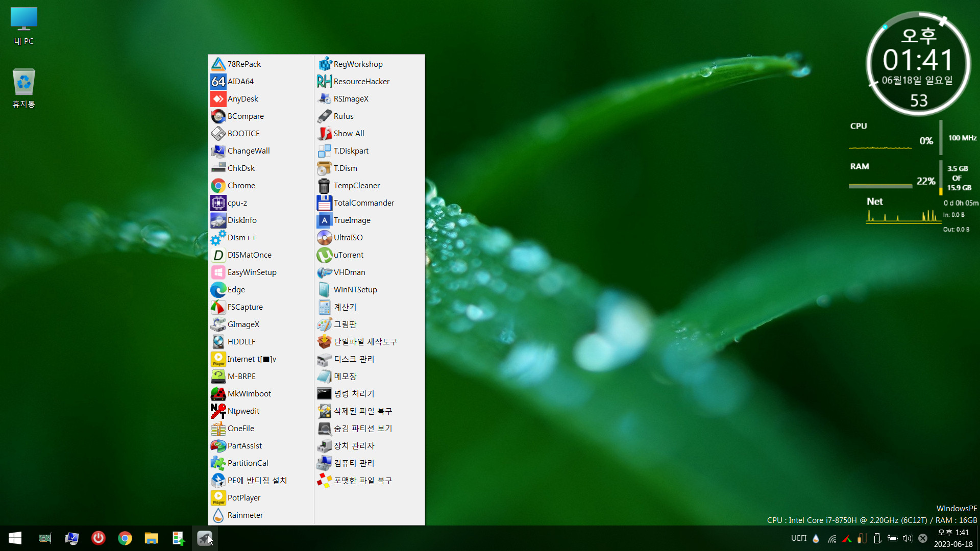Click the red power button on taskbar
980x551 pixels.
point(99,538)
